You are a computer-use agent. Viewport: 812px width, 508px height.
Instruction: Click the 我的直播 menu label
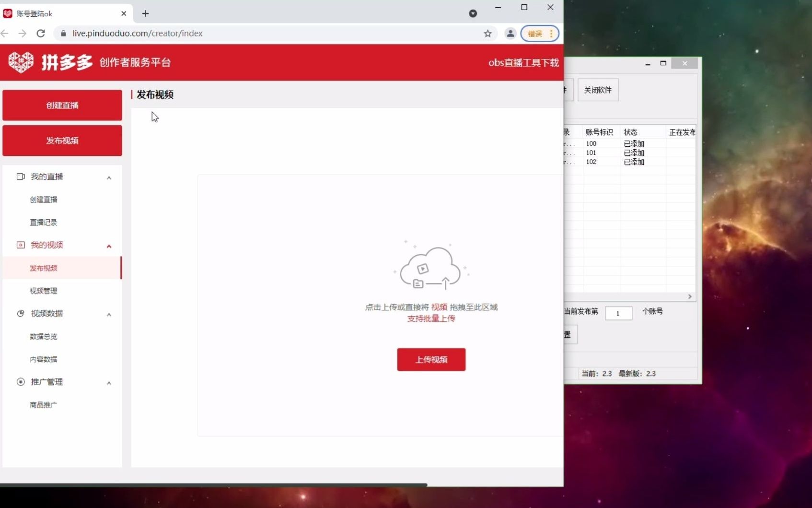click(x=47, y=177)
